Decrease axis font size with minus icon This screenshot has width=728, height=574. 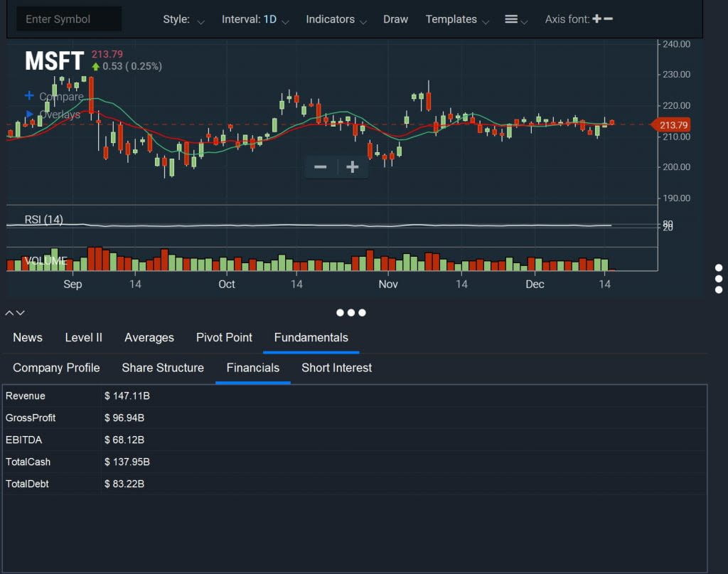[x=609, y=18]
